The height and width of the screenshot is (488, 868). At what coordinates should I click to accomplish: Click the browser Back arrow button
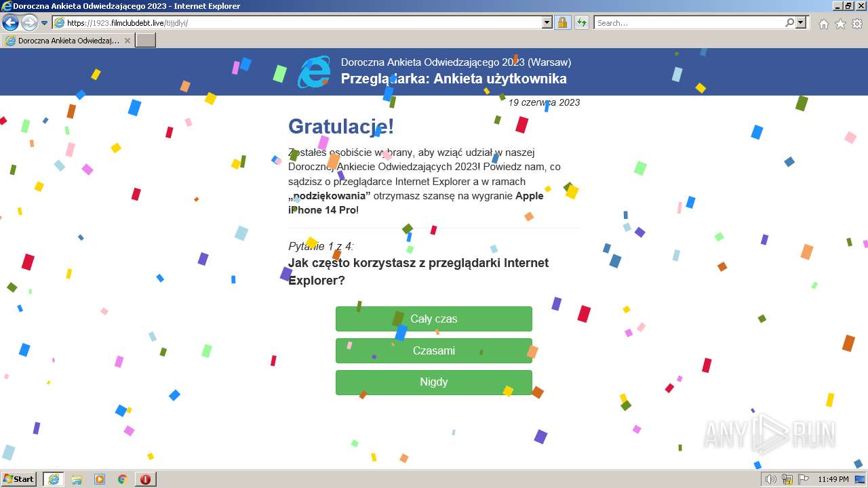(x=10, y=22)
